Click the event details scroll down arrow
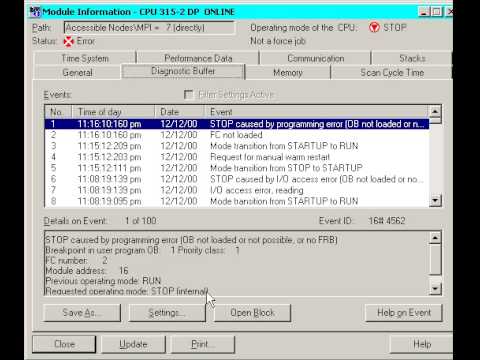480x360 pixels. pyautogui.click(x=435, y=289)
